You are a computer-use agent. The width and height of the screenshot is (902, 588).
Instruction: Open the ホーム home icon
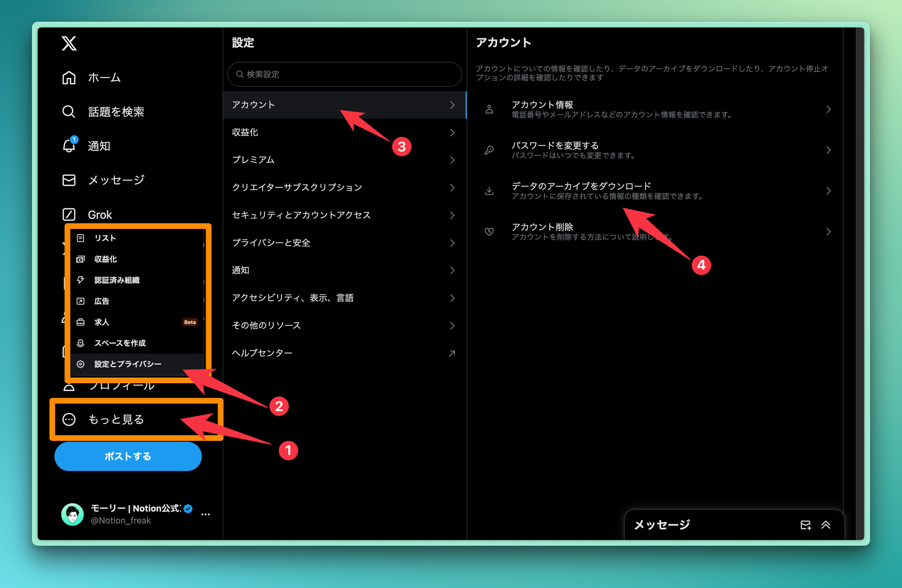(69, 78)
